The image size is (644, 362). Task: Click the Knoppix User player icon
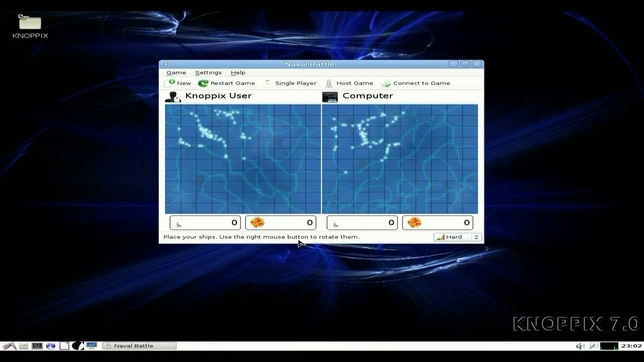(x=173, y=97)
